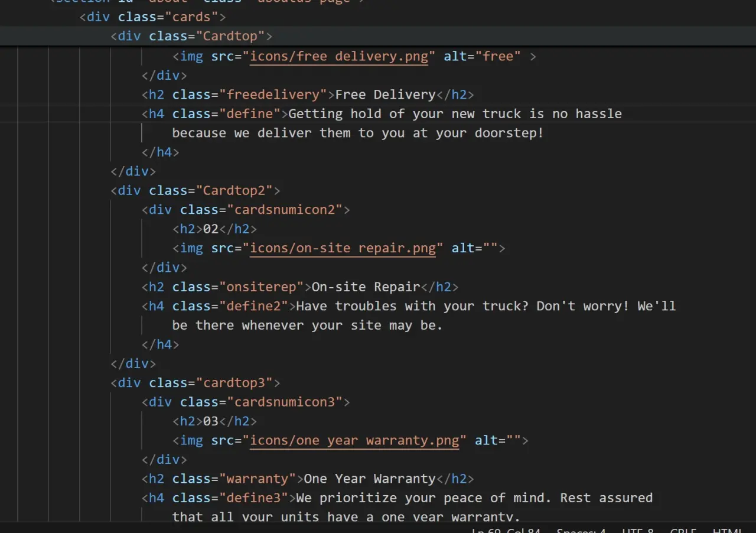Viewport: 756px width, 533px height.
Task: Click the heading text On-site Repair
Action: click(366, 287)
